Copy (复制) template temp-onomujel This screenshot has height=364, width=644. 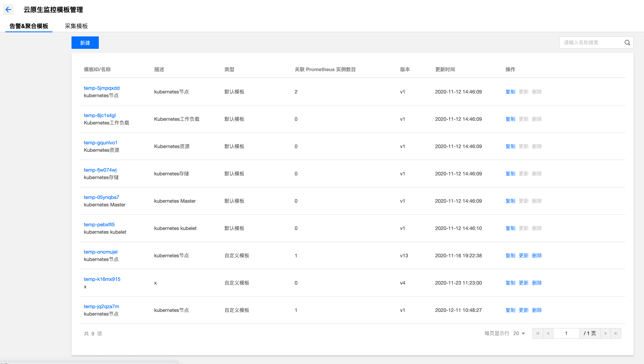(x=510, y=255)
